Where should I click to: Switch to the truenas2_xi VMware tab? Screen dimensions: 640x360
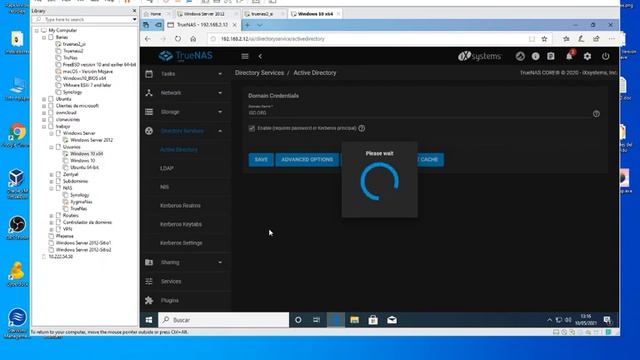[262, 13]
